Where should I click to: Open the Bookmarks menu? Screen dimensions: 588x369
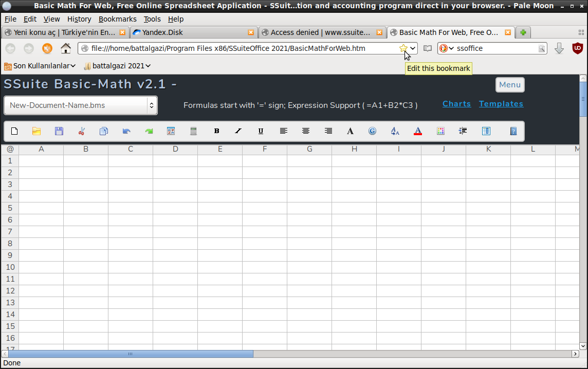click(x=117, y=19)
